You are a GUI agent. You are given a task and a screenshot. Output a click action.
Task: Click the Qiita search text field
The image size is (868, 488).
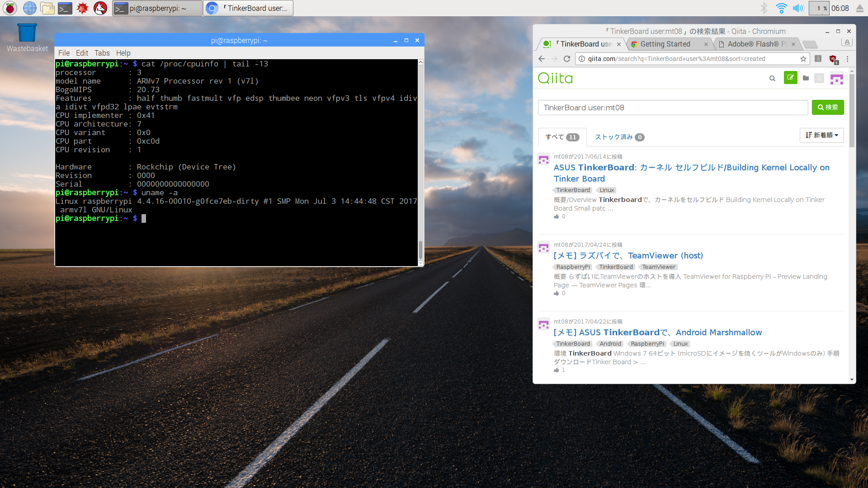673,108
